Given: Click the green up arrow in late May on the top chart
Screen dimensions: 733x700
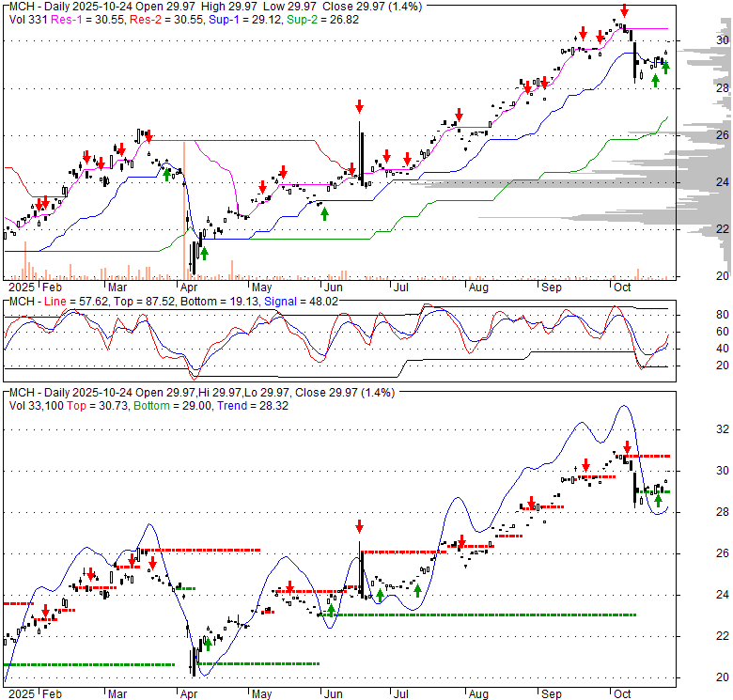Looking at the screenshot, I should pos(324,213).
